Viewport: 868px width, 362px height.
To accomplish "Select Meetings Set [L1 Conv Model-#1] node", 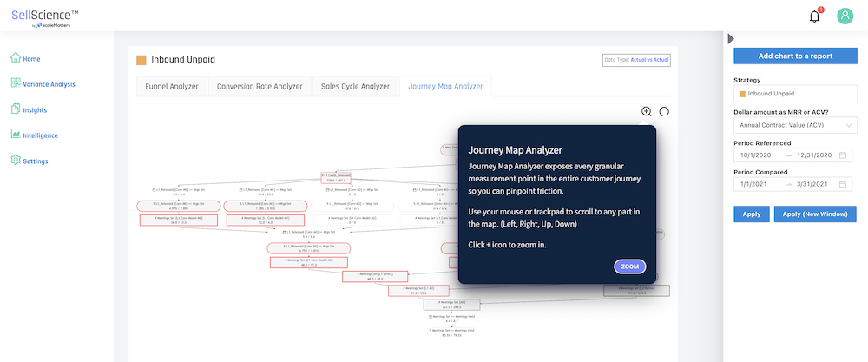I will coord(265,220).
